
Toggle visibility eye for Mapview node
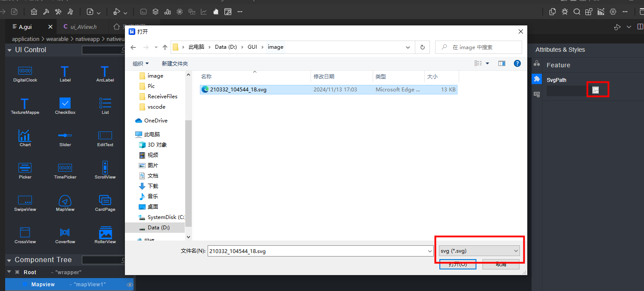(x=129, y=285)
